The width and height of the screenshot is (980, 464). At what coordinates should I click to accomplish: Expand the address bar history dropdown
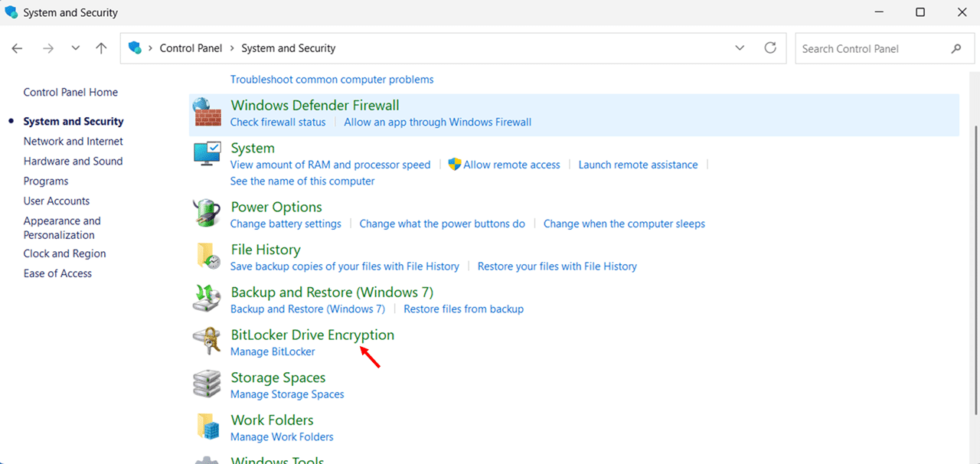coord(740,48)
